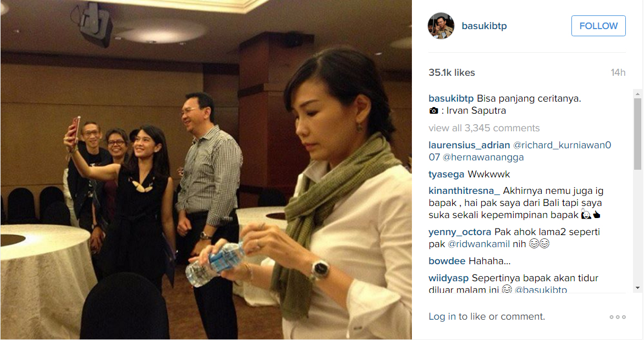
Task: Open laurensius_adrian's profile
Action: 470,145
